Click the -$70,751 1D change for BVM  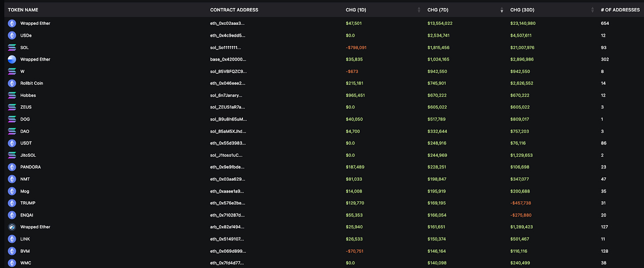pos(355,251)
